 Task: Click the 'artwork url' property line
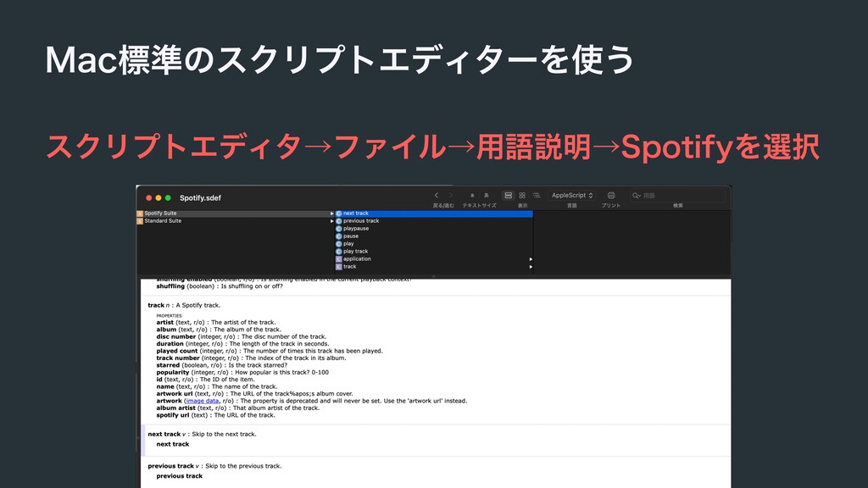click(254, 394)
